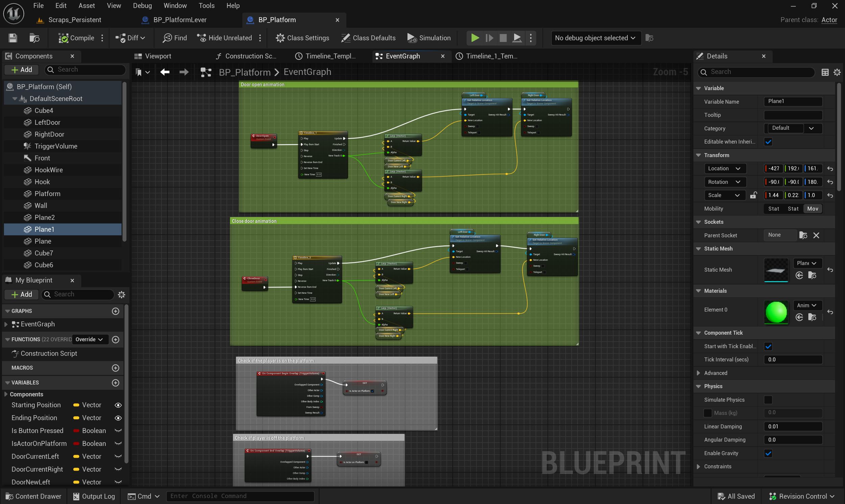Click the stop playback icon

[503, 38]
